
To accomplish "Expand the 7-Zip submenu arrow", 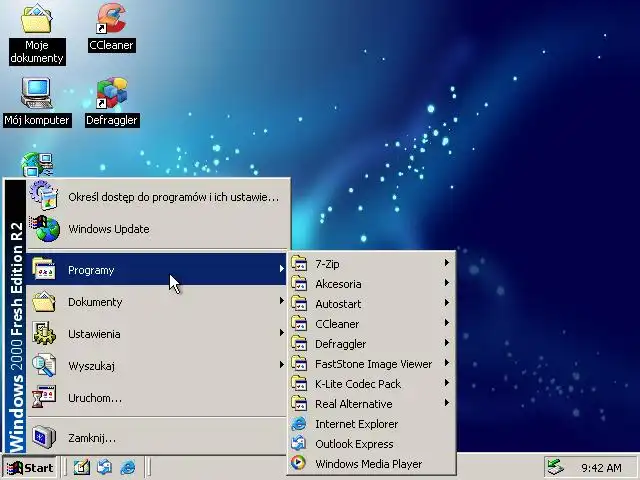I will click(447, 263).
